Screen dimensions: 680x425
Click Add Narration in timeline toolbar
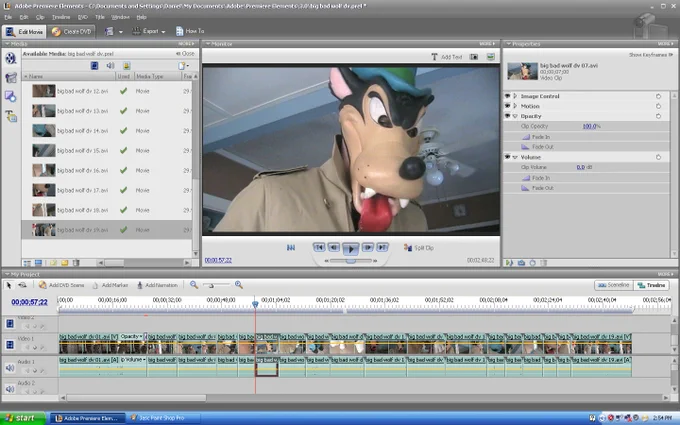[x=157, y=285]
